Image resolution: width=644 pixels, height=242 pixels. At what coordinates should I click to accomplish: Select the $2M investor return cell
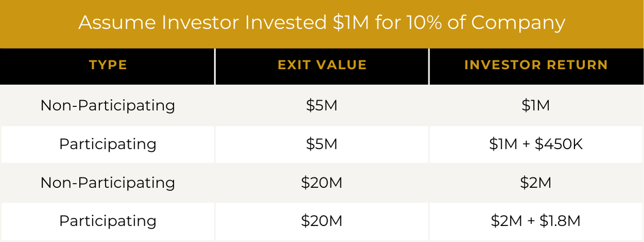click(536, 183)
